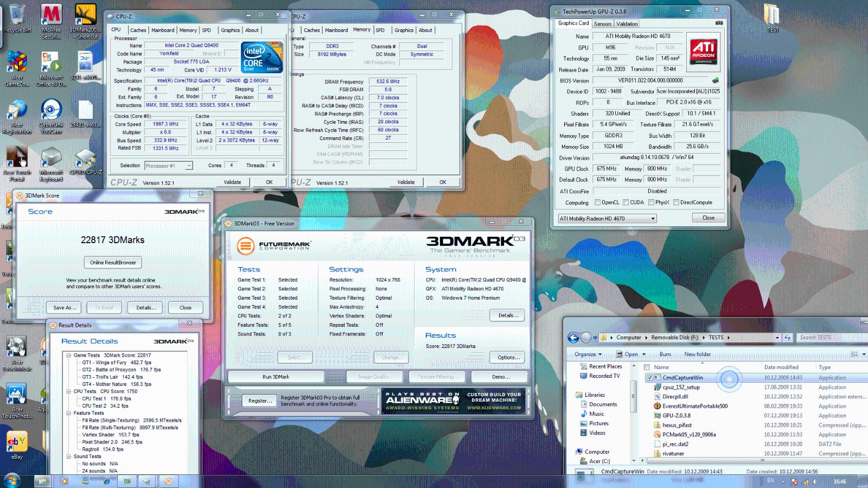Image resolution: width=868 pixels, height=488 pixels.
Task: Switch to the Caches tab in left CPU-Z
Action: pyautogui.click(x=138, y=30)
